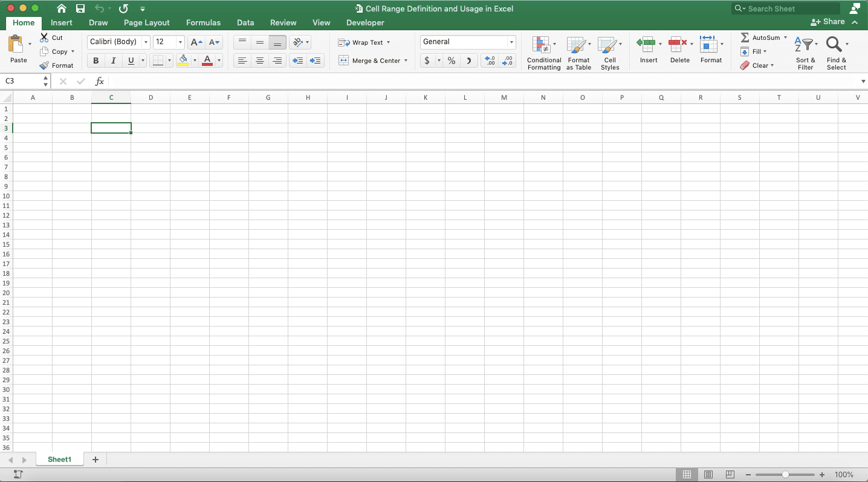Toggle top vertical alignment

pos(242,42)
